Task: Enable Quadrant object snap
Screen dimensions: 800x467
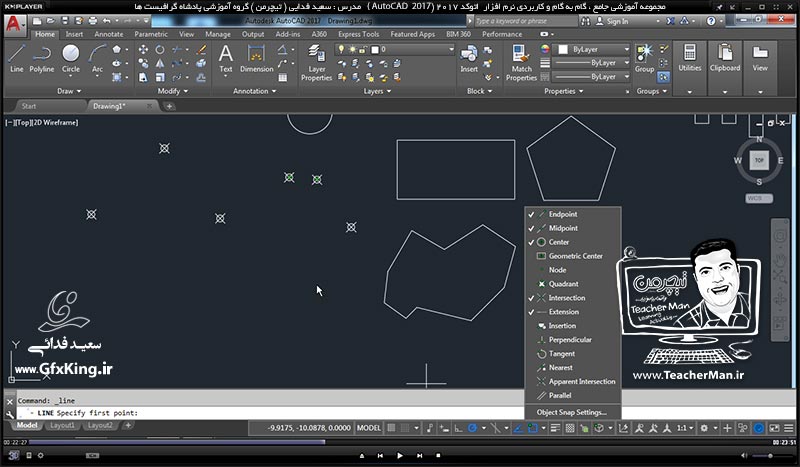Action: click(573, 284)
